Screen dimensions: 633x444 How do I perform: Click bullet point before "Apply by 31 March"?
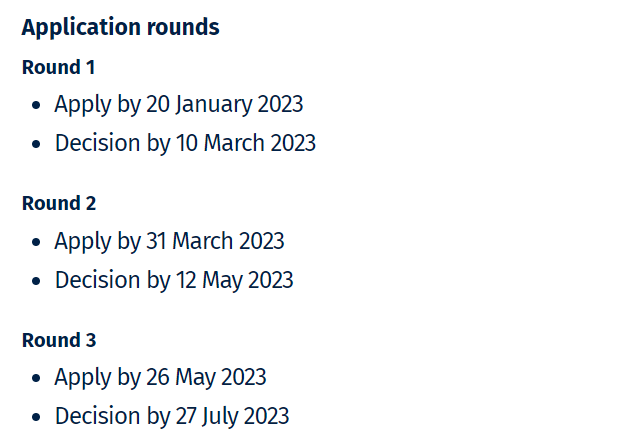click(37, 242)
